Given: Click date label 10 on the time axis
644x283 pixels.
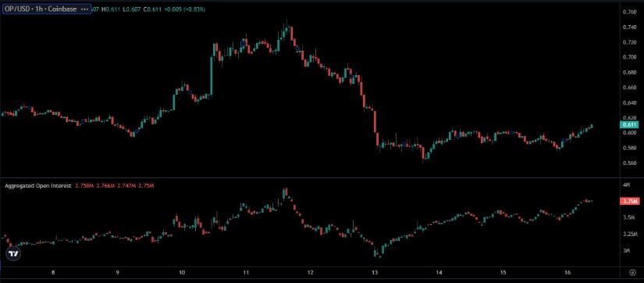Looking at the screenshot, I should click(x=182, y=272).
